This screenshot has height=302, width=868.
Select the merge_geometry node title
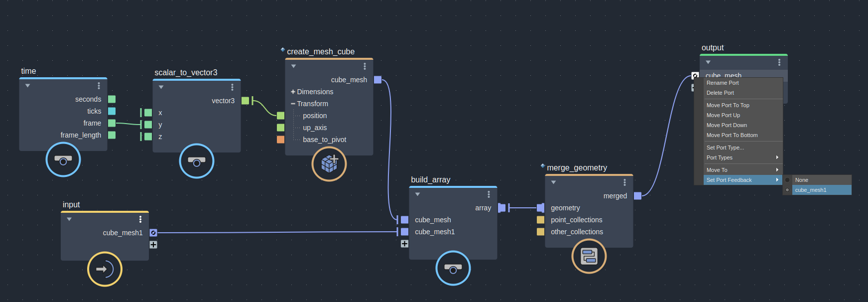click(x=577, y=167)
